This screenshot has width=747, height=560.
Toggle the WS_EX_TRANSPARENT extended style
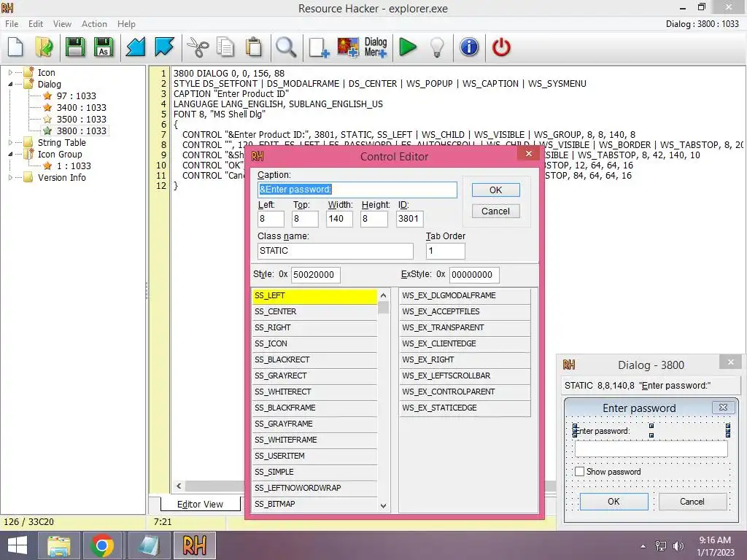point(465,327)
